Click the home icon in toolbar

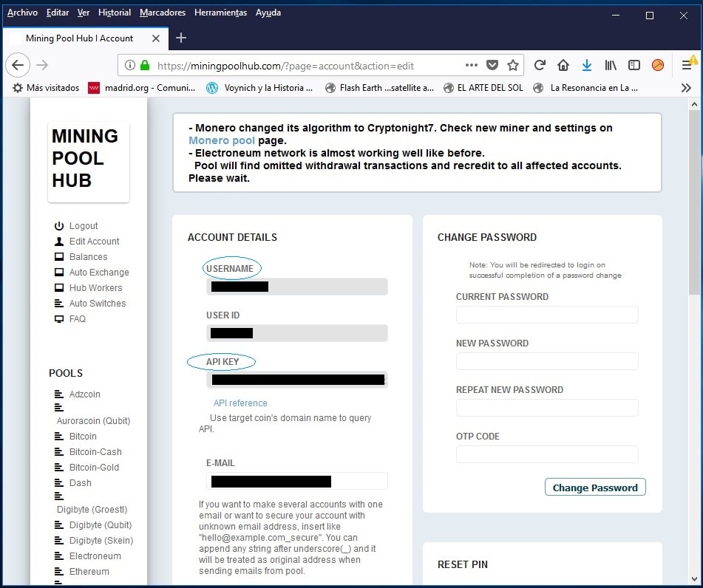click(x=563, y=65)
